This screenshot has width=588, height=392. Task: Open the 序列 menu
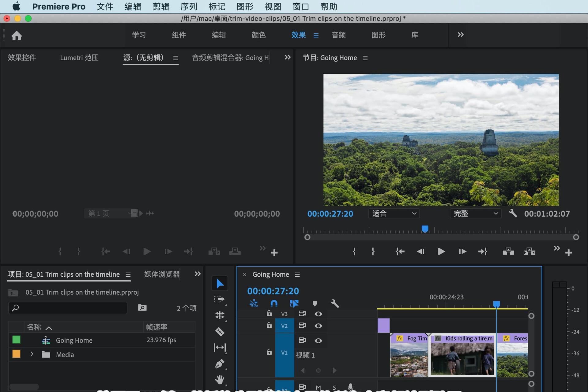(x=189, y=6)
